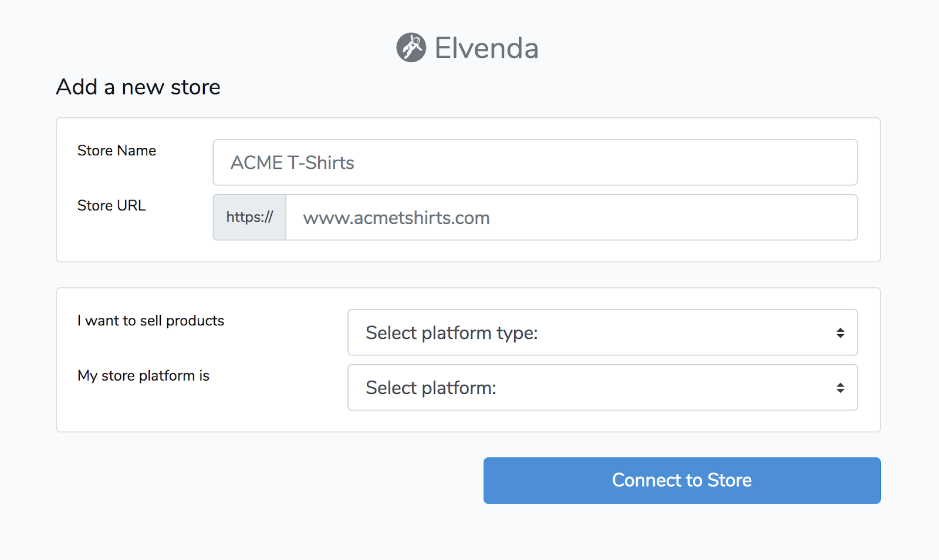Click the Store URL label
Viewport: 939px width, 560px height.
click(112, 206)
